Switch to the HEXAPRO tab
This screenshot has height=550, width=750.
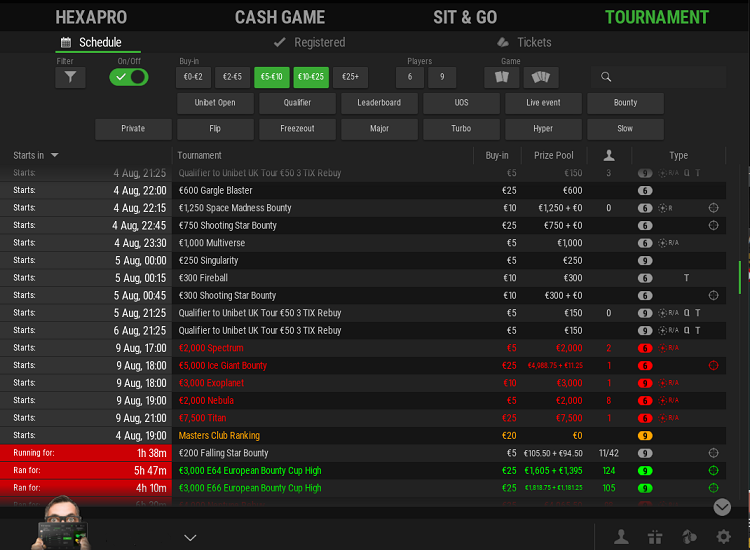pos(91,17)
